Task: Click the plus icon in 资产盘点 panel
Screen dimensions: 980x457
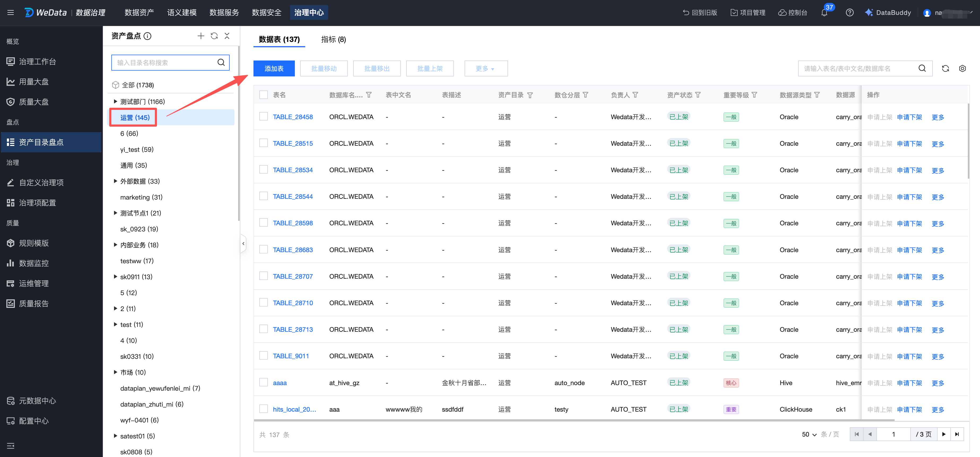Action: click(201, 36)
